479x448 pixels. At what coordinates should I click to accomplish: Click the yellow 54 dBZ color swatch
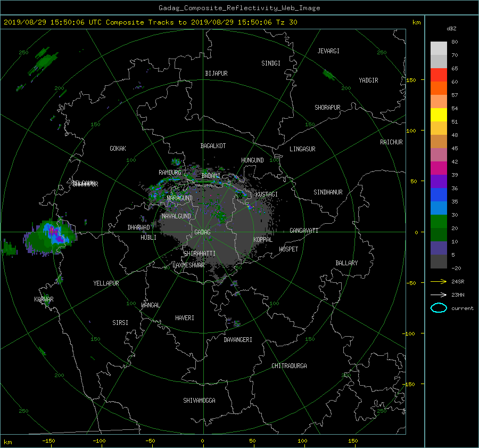pyautogui.click(x=439, y=115)
